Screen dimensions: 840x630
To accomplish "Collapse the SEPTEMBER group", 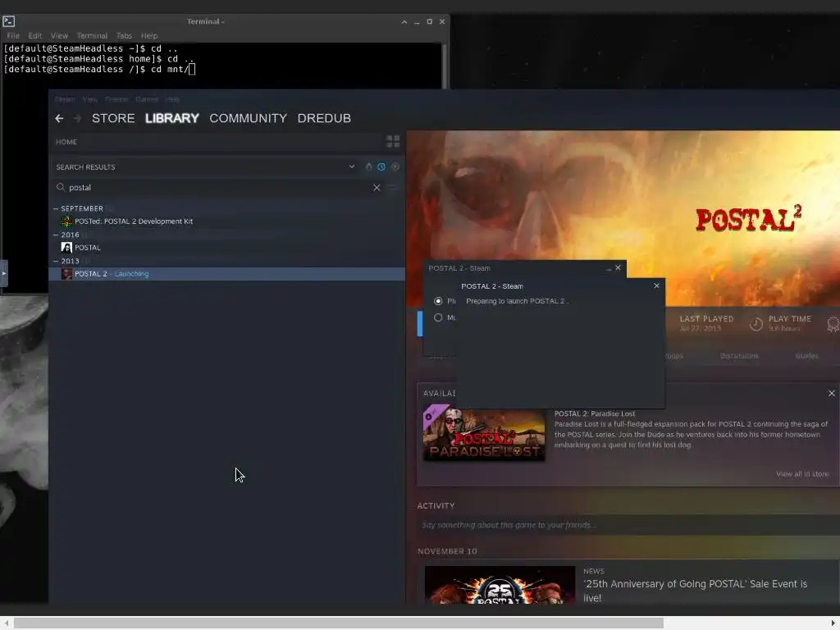I will (56, 208).
